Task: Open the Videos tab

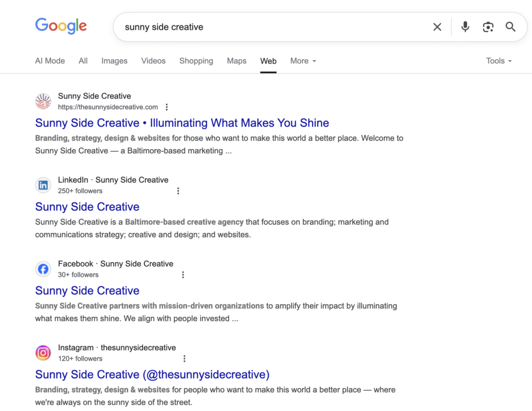Action: coord(153,61)
